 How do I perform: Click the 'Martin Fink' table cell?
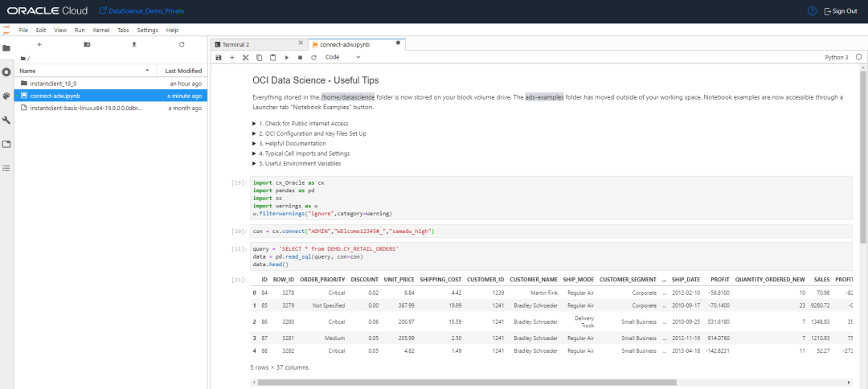(x=542, y=293)
